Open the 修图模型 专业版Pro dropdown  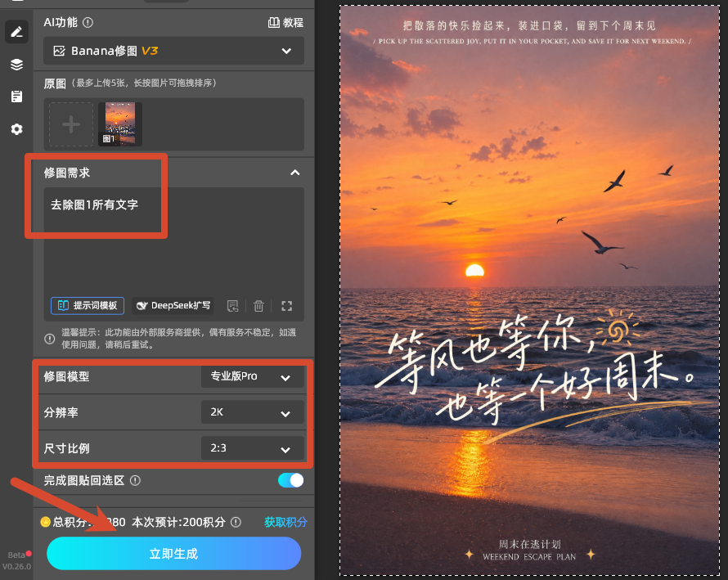[x=253, y=376]
